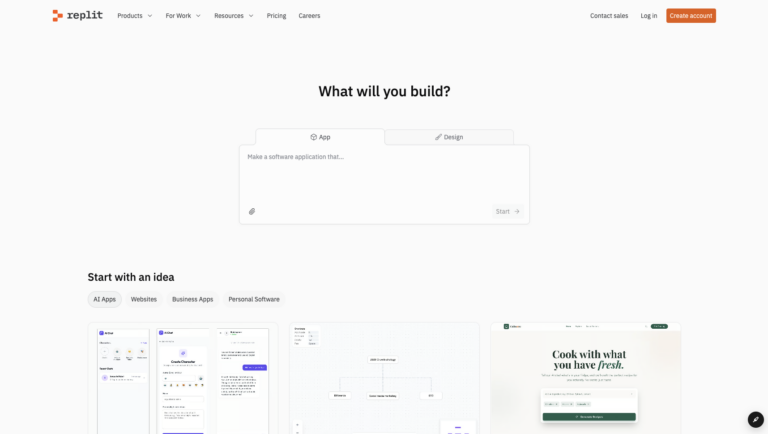Viewport: 768px width, 434px height.
Task: Open the Careers link
Action: click(309, 16)
